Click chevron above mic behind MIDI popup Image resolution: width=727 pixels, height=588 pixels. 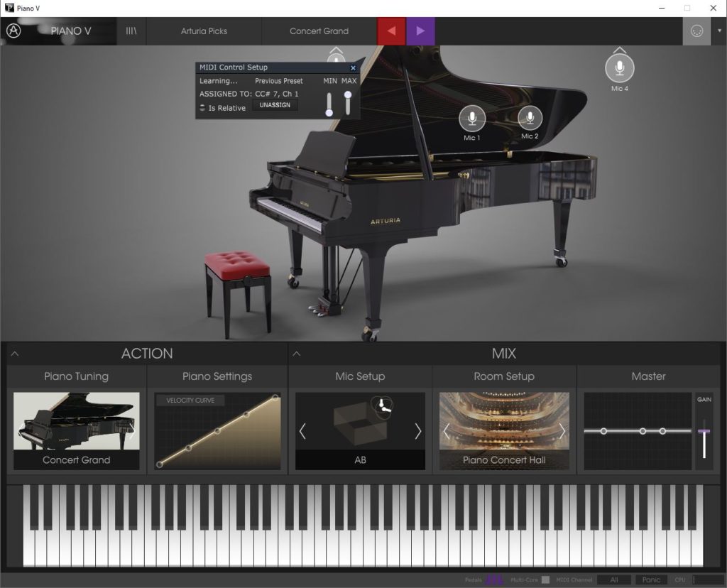point(336,50)
